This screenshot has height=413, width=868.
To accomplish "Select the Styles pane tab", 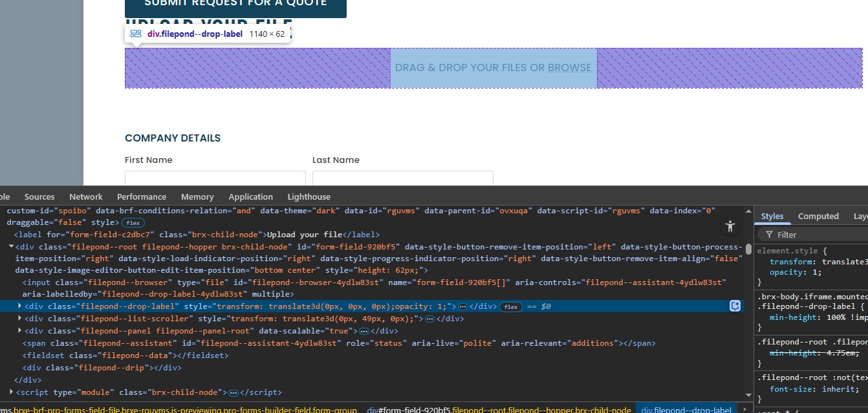I will tap(772, 217).
